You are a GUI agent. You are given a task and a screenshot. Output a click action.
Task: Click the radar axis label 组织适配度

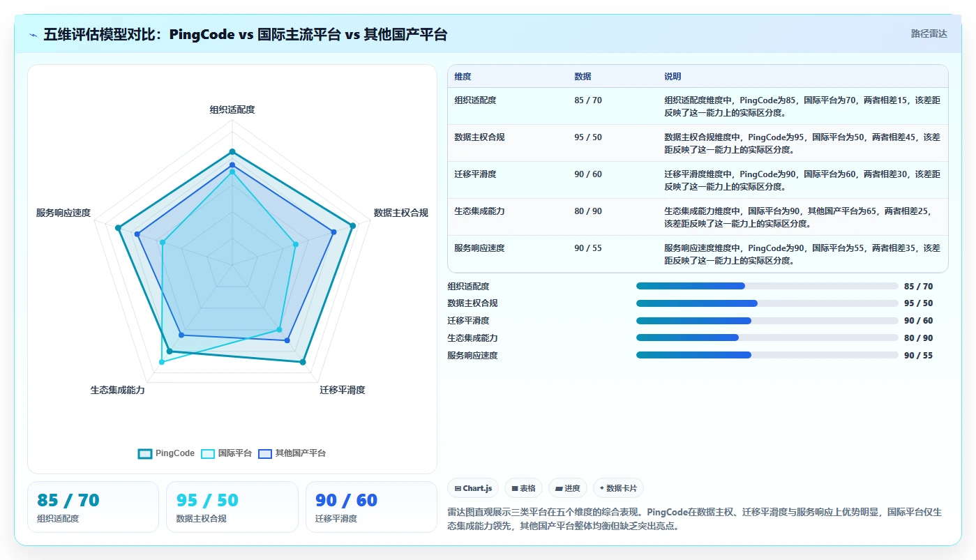click(232, 109)
